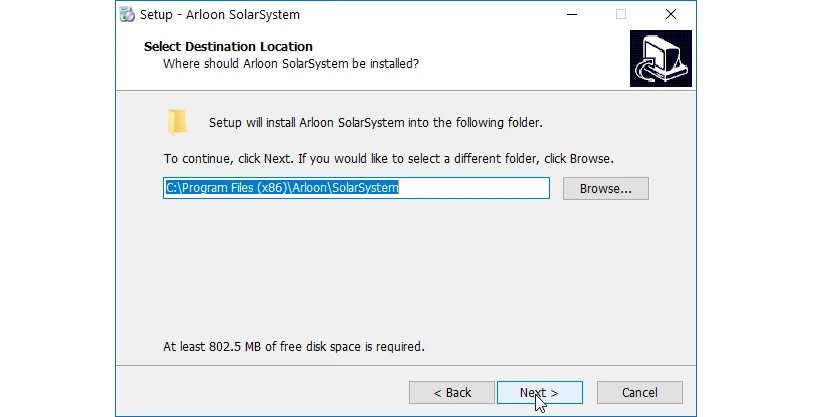
Task: Click the bottom button bar left of Back
Action: (x=260, y=392)
